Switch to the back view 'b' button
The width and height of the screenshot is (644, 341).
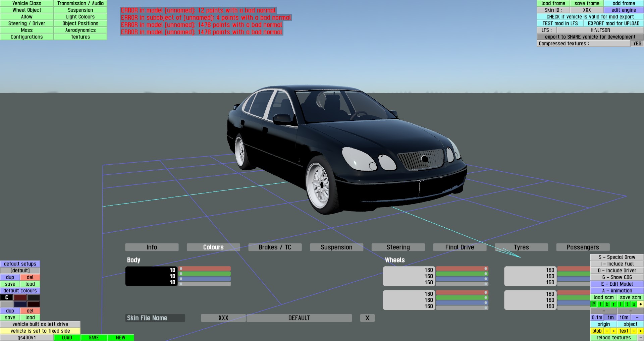(607, 304)
